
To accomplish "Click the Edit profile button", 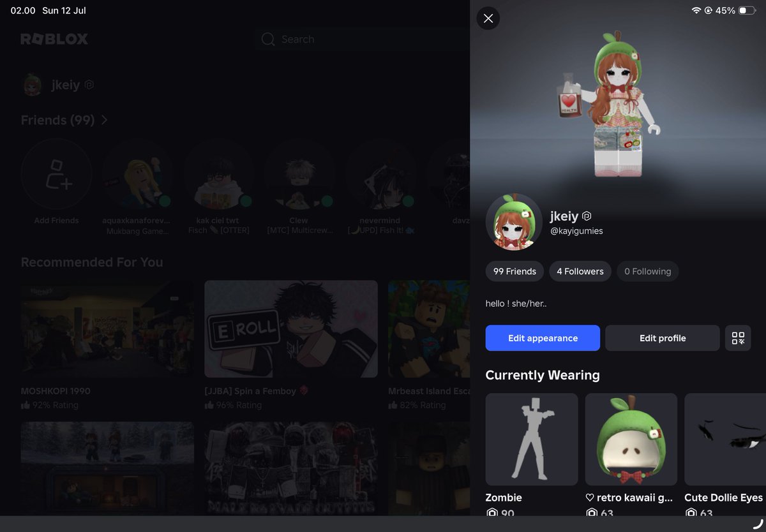I will pos(663,338).
